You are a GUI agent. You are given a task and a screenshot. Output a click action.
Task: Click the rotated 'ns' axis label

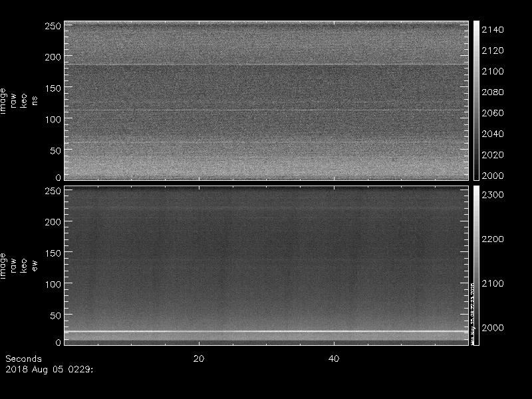click(35, 101)
